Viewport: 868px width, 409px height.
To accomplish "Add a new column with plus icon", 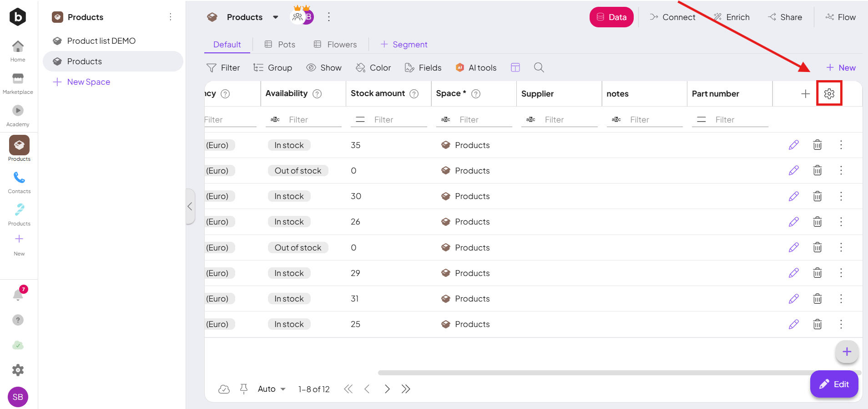I will pyautogui.click(x=805, y=93).
